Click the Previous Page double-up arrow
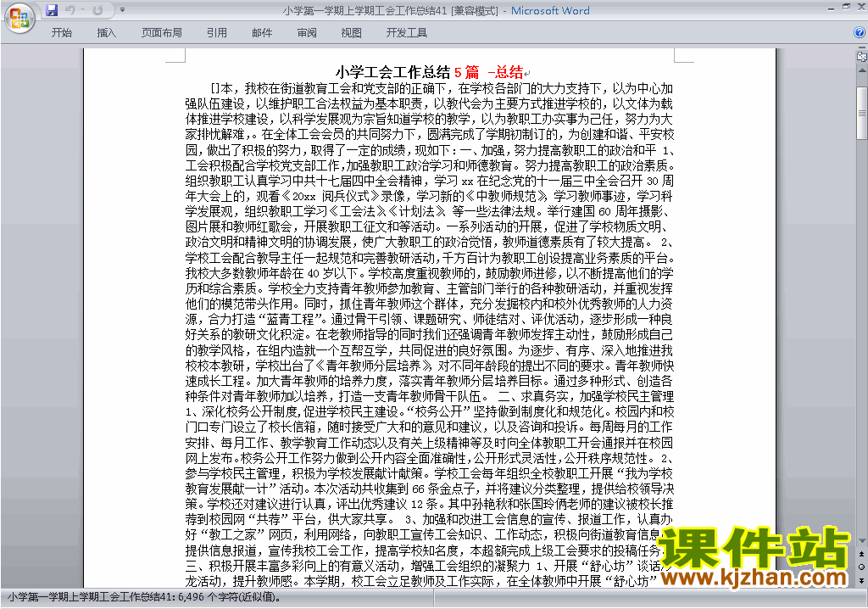The width and height of the screenshot is (868, 609). point(862,554)
